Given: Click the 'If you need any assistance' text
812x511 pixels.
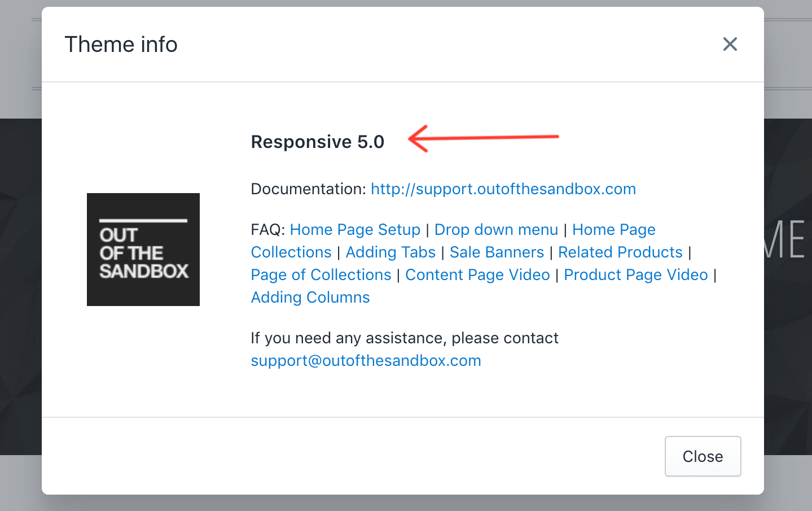Looking at the screenshot, I should 404,338.
